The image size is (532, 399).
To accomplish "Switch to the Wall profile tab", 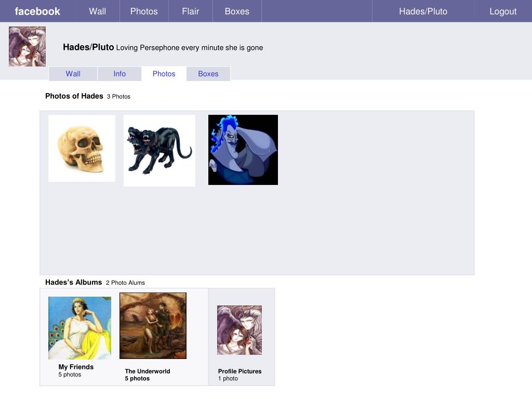I will point(73,74).
